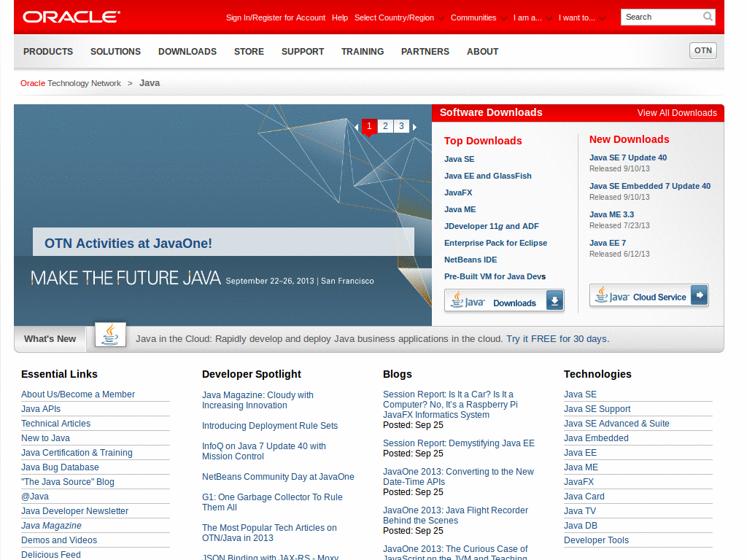Click the Oracle logo
The height and width of the screenshot is (560, 747).
pyautogui.click(x=71, y=17)
